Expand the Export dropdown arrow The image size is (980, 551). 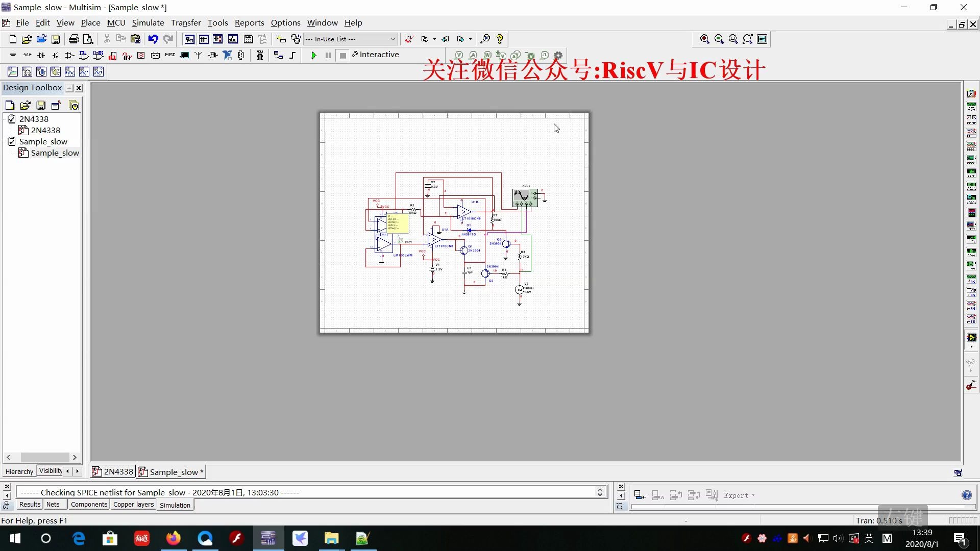[753, 495]
